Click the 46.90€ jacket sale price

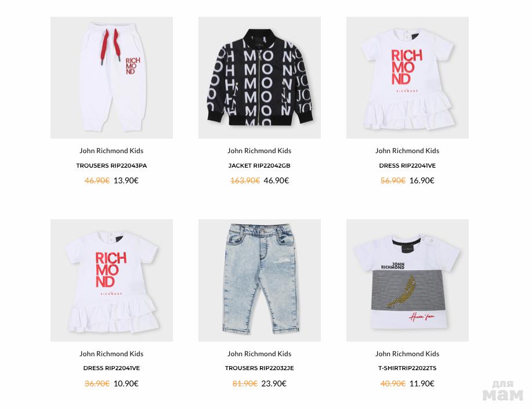coord(276,180)
